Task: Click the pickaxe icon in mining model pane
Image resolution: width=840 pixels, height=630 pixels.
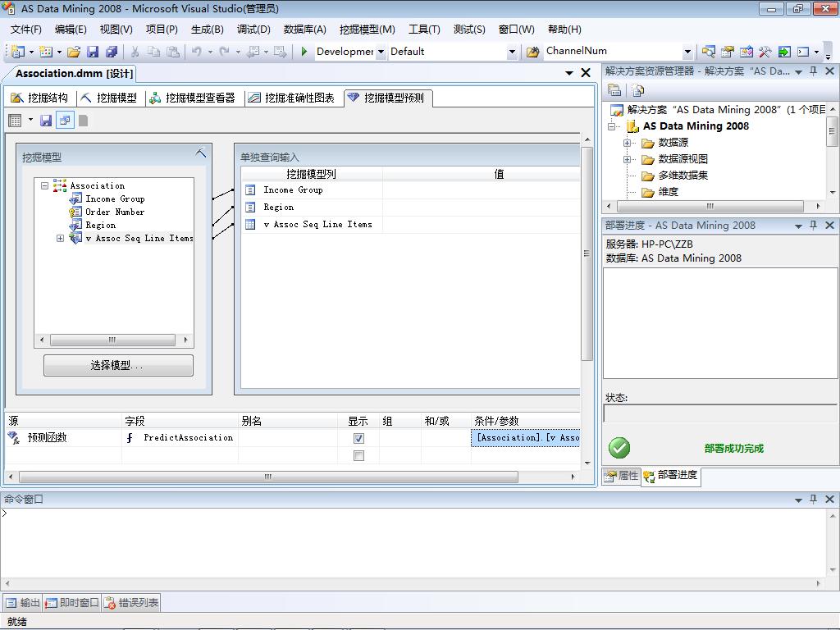Action: [201, 153]
